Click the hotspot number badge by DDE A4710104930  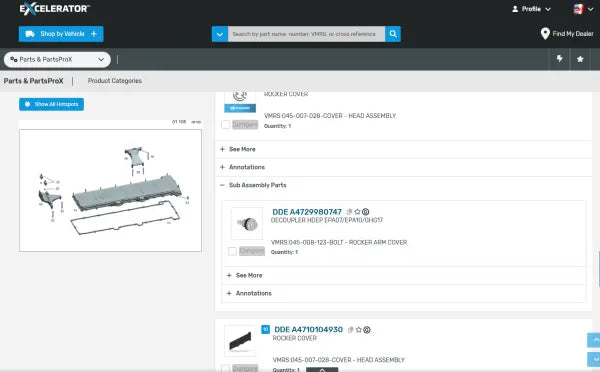(265, 329)
